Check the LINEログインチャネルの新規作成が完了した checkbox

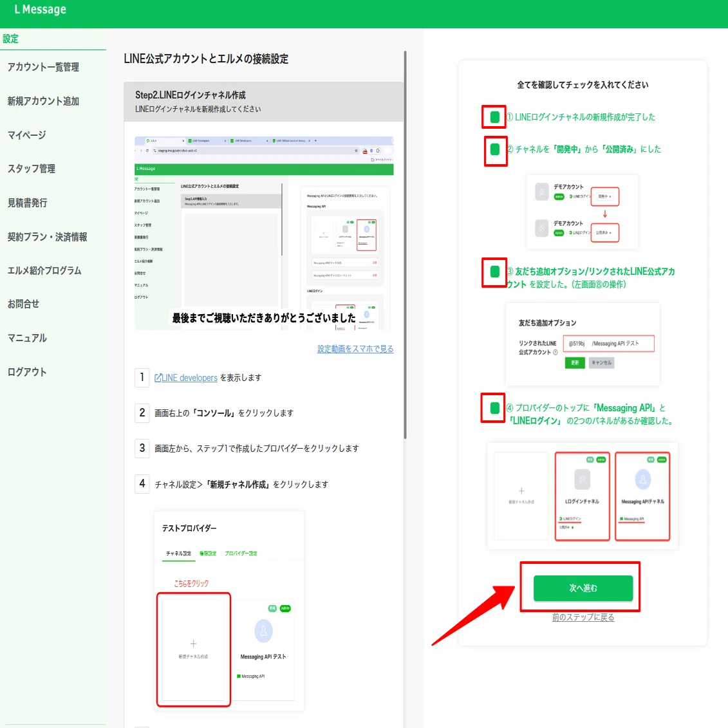494,117
